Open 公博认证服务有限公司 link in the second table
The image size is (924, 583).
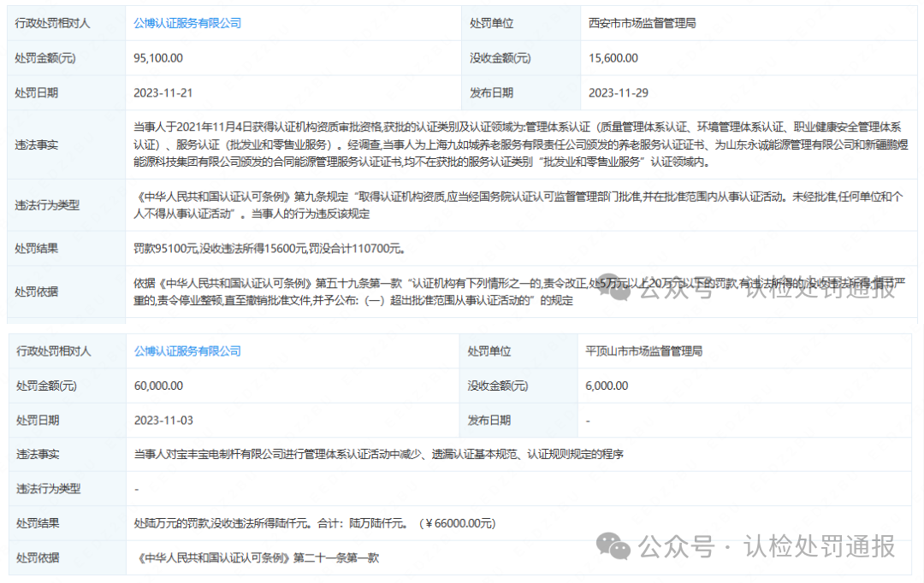click(x=187, y=350)
